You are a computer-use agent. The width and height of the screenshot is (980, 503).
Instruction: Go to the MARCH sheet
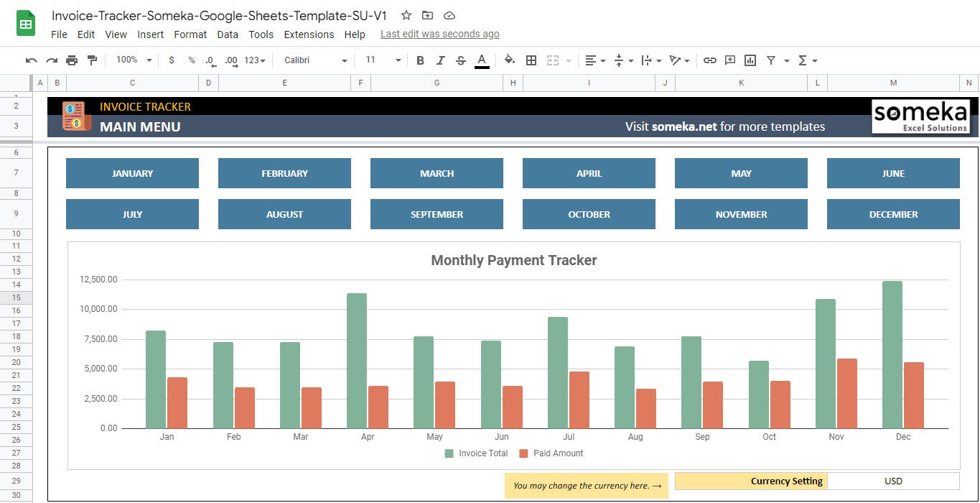click(437, 173)
